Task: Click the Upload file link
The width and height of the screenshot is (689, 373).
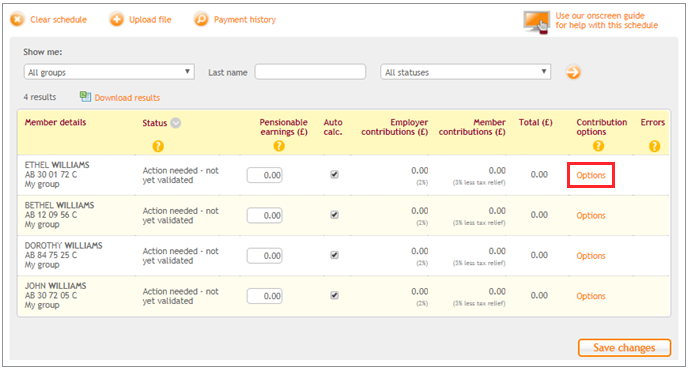Action: tap(150, 20)
